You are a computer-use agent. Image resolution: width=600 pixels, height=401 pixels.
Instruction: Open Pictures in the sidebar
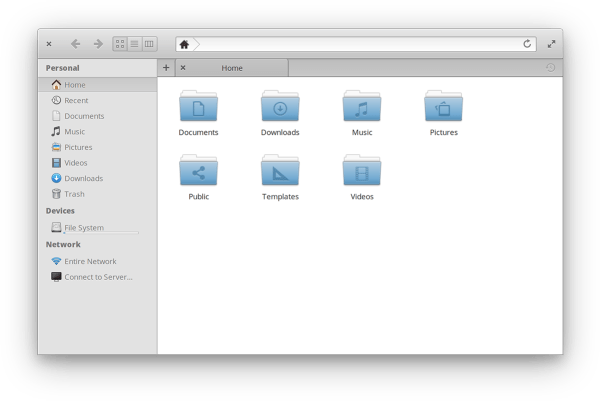pos(98,147)
